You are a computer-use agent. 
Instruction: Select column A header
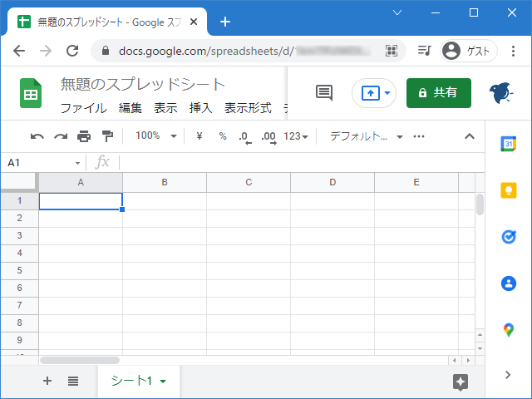81,183
